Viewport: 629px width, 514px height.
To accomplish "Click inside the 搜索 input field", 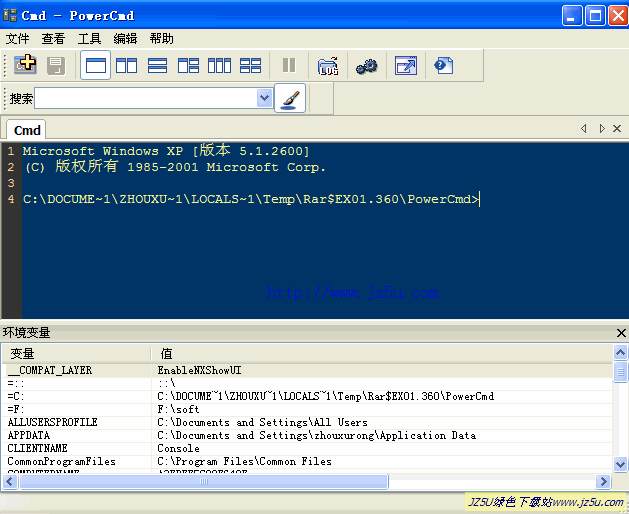I will point(146,98).
